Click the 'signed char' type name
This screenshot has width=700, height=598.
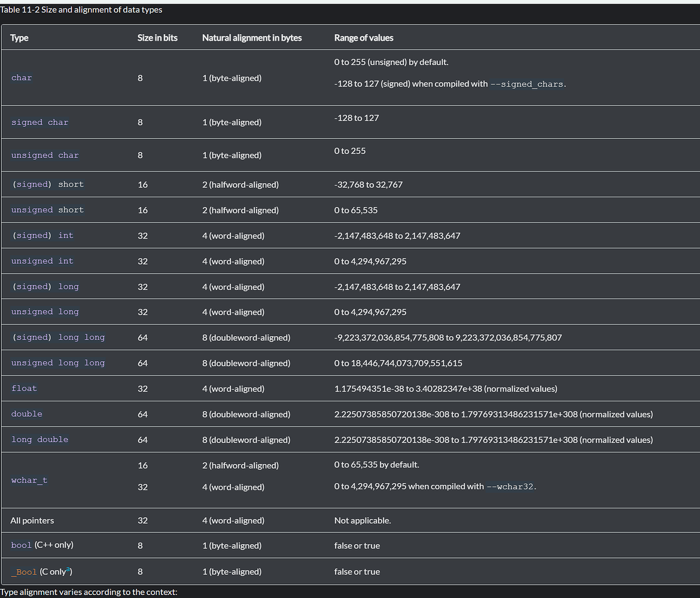click(x=40, y=123)
